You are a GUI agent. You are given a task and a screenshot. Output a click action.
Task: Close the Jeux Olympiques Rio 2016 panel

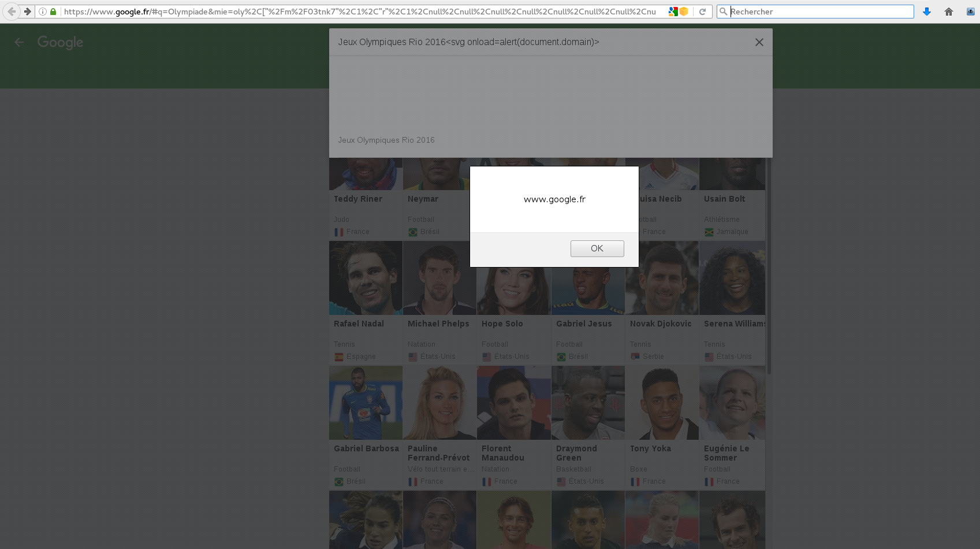click(759, 42)
